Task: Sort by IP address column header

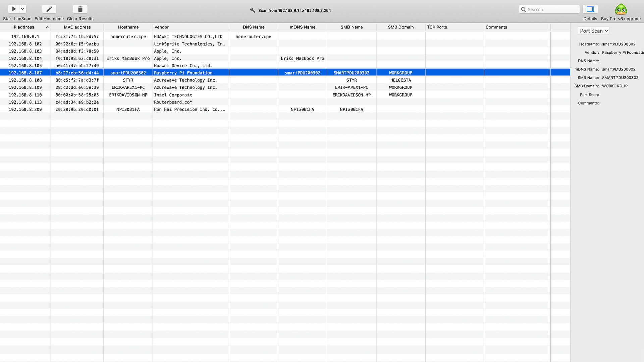Action: [25, 27]
